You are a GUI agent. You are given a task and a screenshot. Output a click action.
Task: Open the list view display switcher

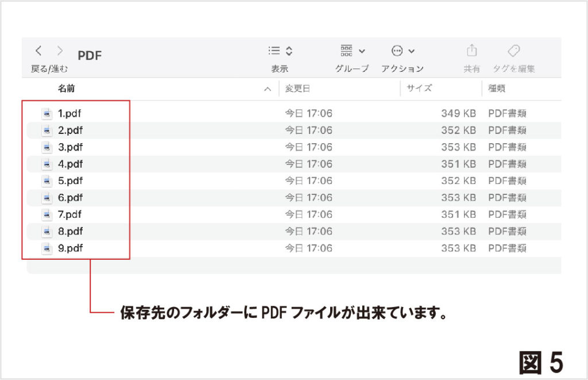pyautogui.click(x=280, y=51)
